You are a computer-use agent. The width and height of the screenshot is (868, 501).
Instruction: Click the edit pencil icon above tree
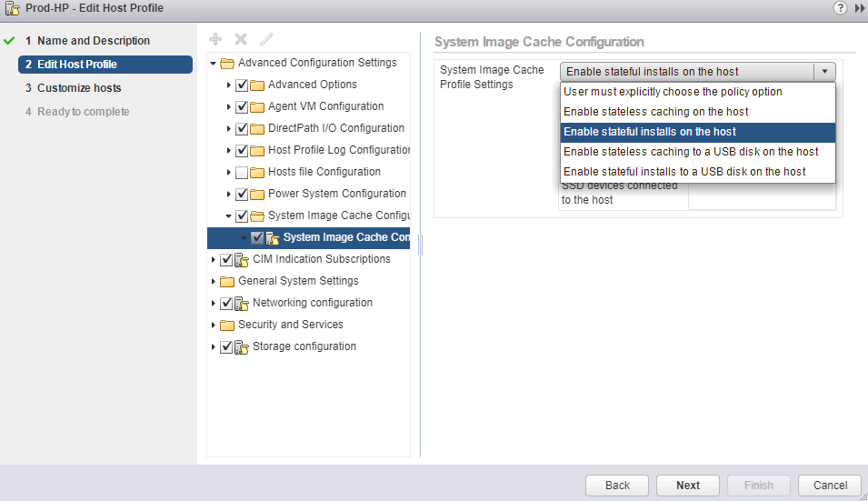click(x=266, y=39)
